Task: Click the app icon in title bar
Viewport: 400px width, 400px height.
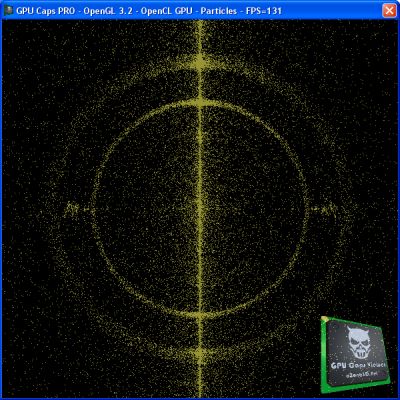Action: click(8, 11)
